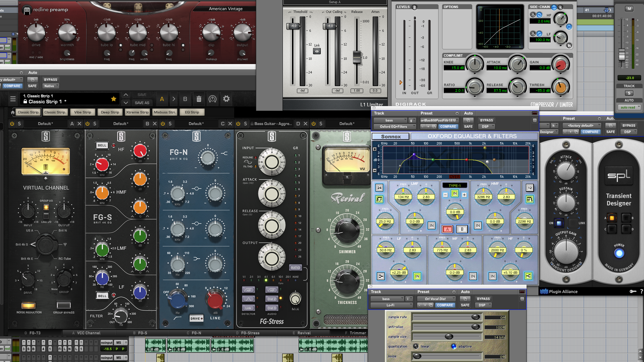Click the Oxford EQ LF shelf shape button

pyautogui.click(x=381, y=276)
